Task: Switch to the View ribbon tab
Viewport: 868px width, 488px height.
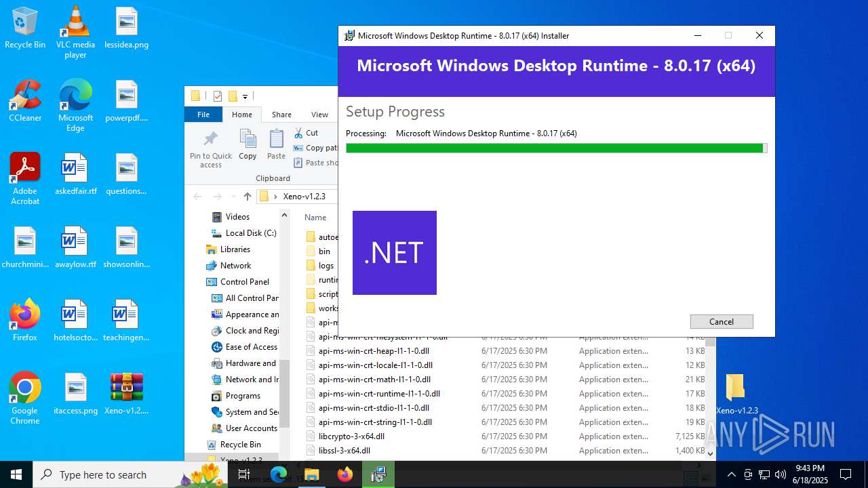Action: [319, 115]
